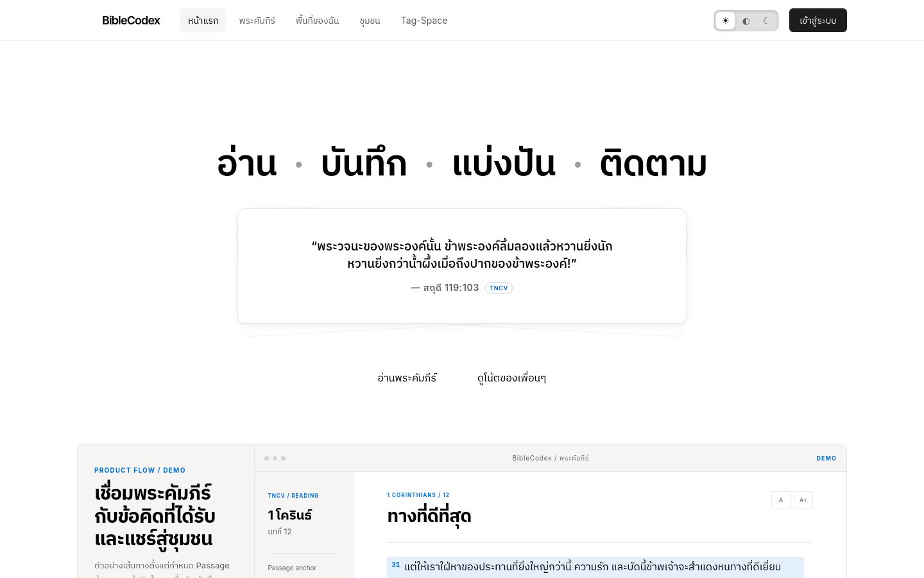Viewport: 924px width, 578px height.
Task: Click the ทางที่ดีที่สุด chapter heading
Action: 429,516
